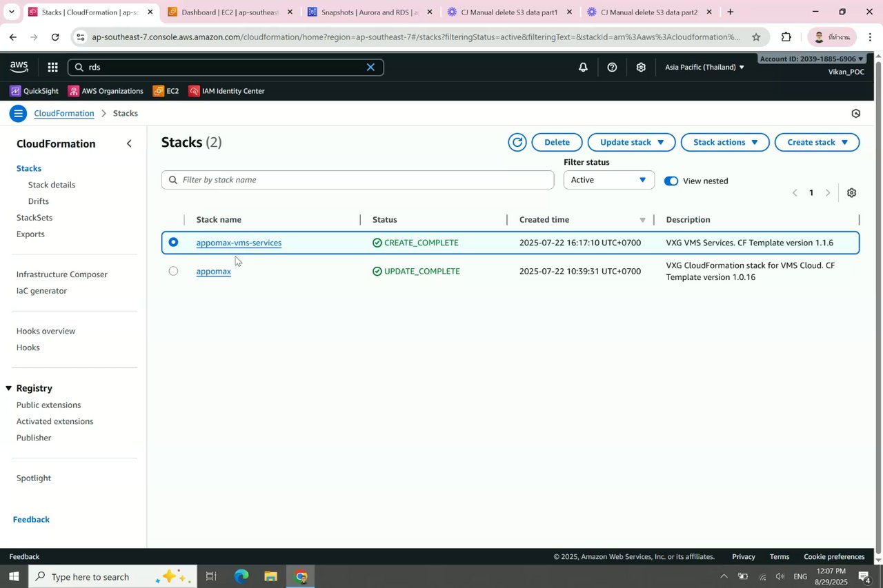Screen dimensions: 883x588
Task: Go to next page of stacks
Action: 828,193
